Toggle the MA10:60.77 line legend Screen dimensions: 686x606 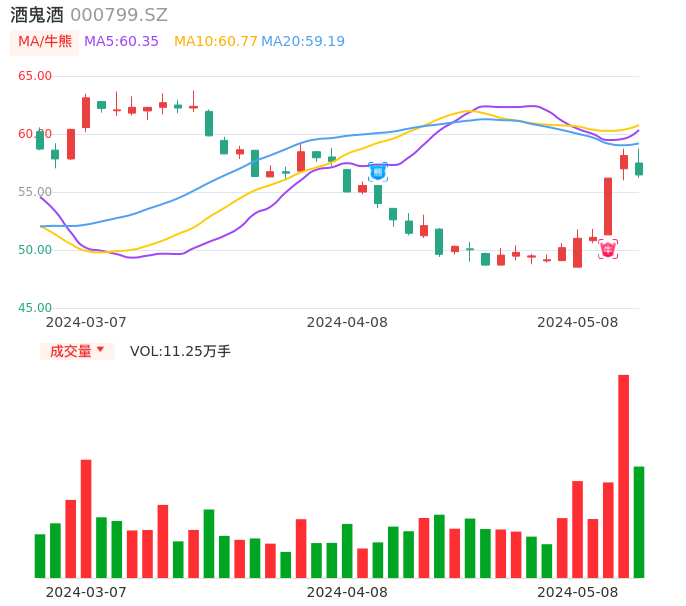[x=215, y=42]
